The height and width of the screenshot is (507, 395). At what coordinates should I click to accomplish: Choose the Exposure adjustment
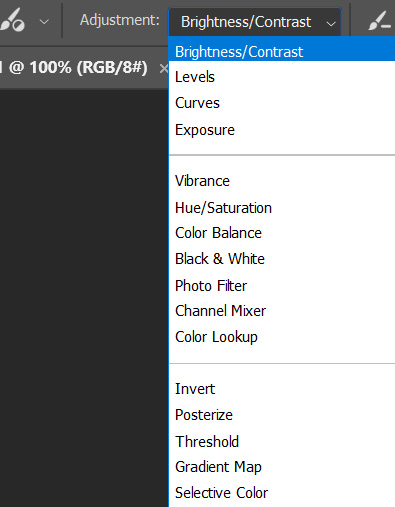(282, 130)
